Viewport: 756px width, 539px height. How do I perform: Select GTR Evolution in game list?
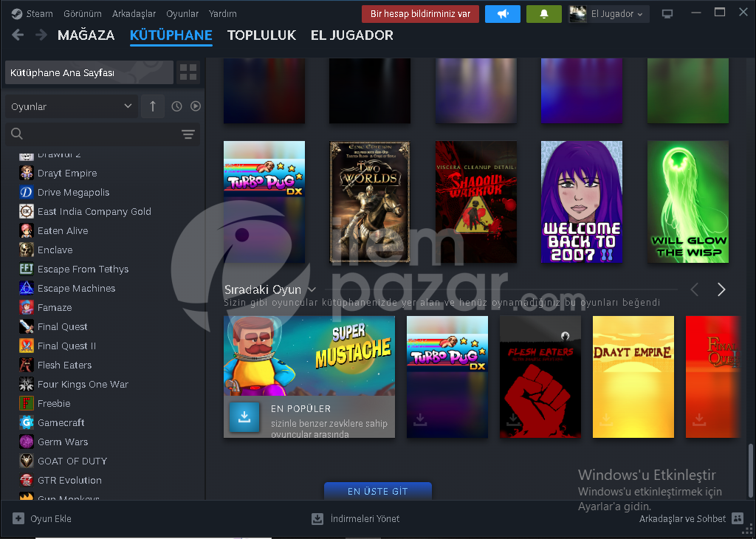tap(69, 480)
